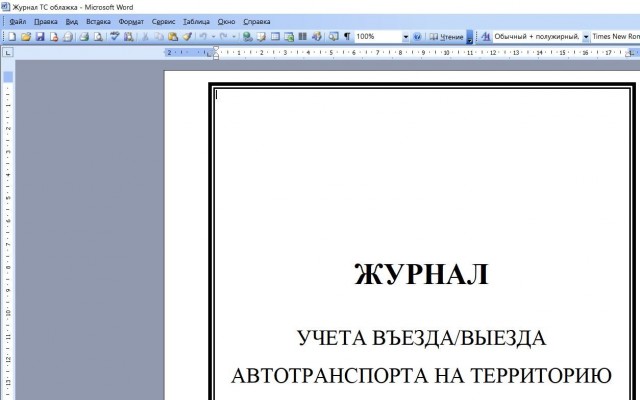Open the Вставка menu
Screen dimensions: 640x400
coord(98,22)
